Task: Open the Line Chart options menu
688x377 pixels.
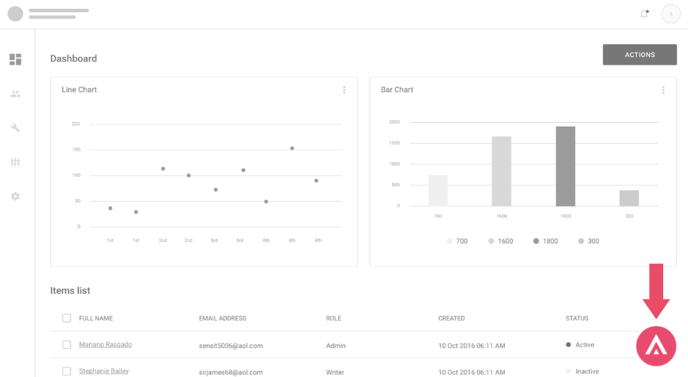Action: pos(344,90)
